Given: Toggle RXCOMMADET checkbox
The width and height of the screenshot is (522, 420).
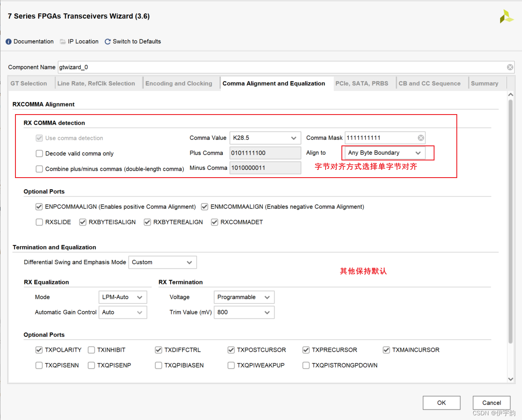Looking at the screenshot, I should (215, 222).
